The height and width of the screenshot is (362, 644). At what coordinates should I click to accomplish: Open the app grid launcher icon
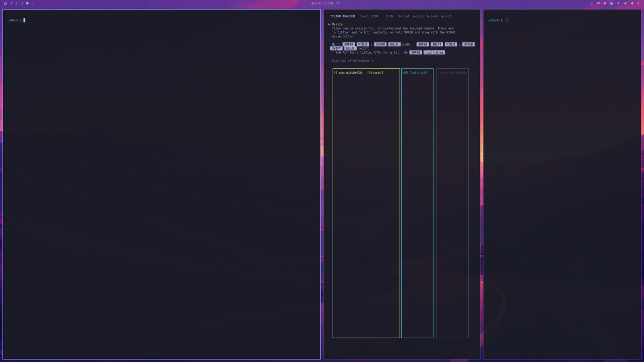point(591,3)
